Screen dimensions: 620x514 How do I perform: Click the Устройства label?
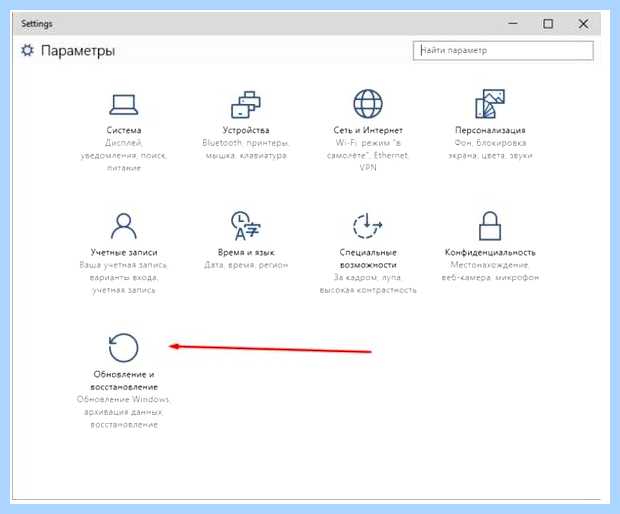click(x=246, y=130)
